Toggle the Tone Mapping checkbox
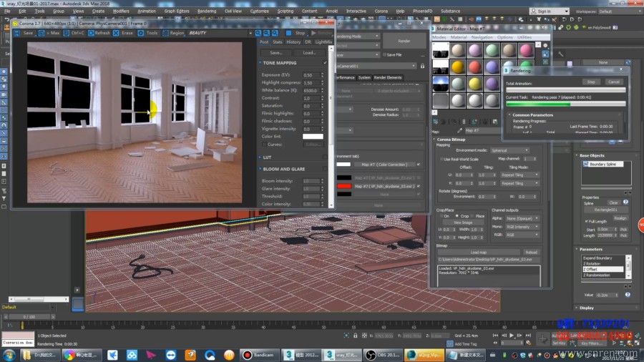 325,63
